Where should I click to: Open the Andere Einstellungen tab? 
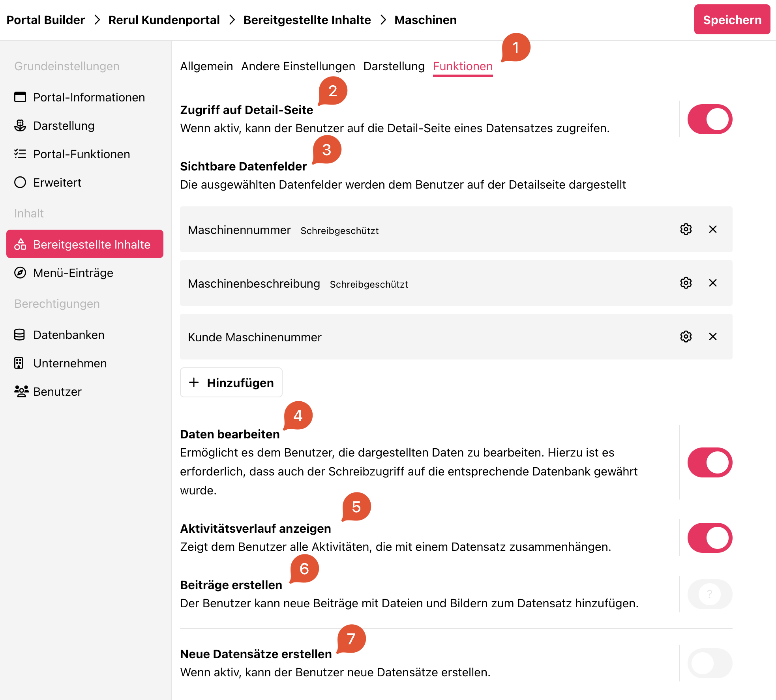point(298,66)
